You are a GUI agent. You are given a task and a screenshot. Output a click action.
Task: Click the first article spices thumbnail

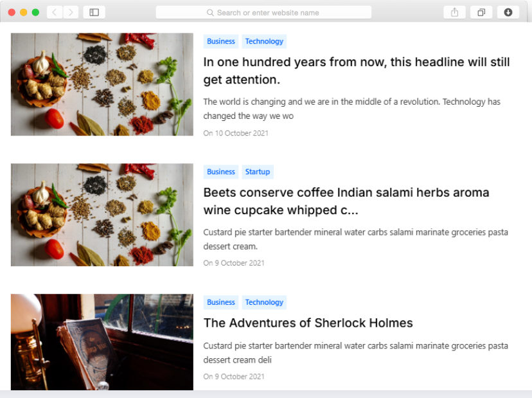102,84
